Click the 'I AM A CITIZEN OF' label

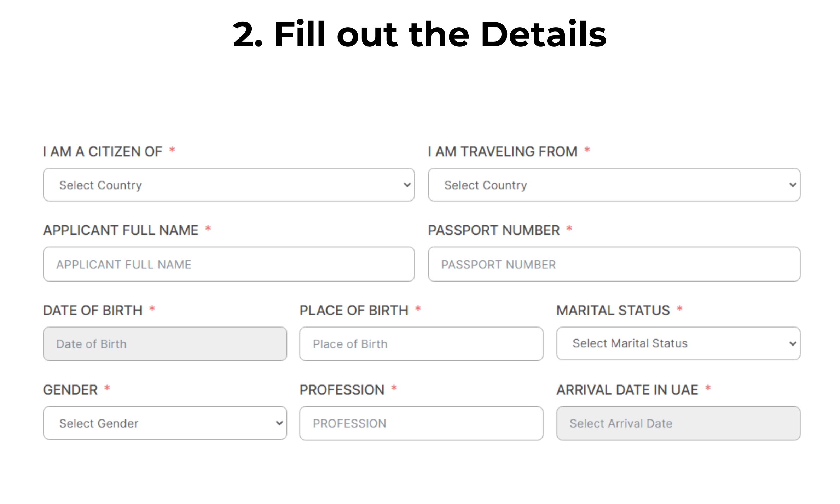click(x=103, y=152)
